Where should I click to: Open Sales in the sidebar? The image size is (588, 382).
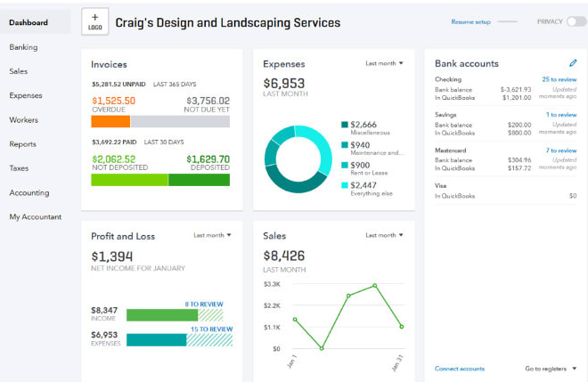(19, 71)
